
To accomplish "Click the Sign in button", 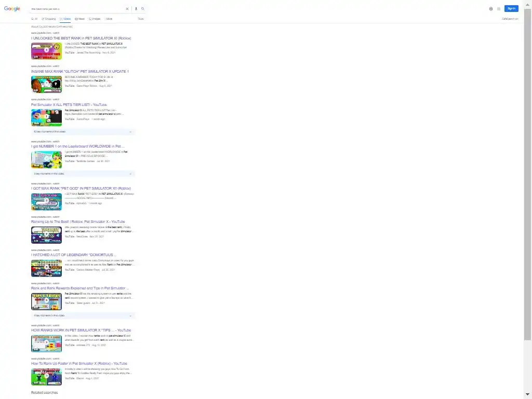I will pos(511,8).
